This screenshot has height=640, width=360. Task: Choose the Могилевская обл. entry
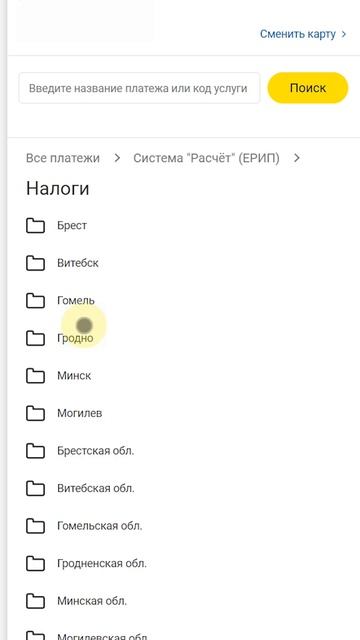[x=102, y=636]
